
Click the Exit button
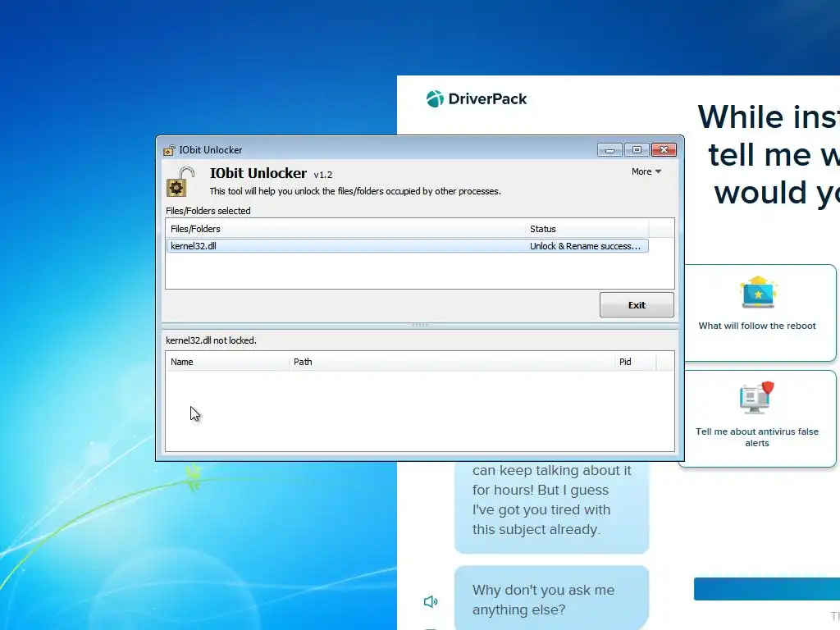(x=637, y=305)
